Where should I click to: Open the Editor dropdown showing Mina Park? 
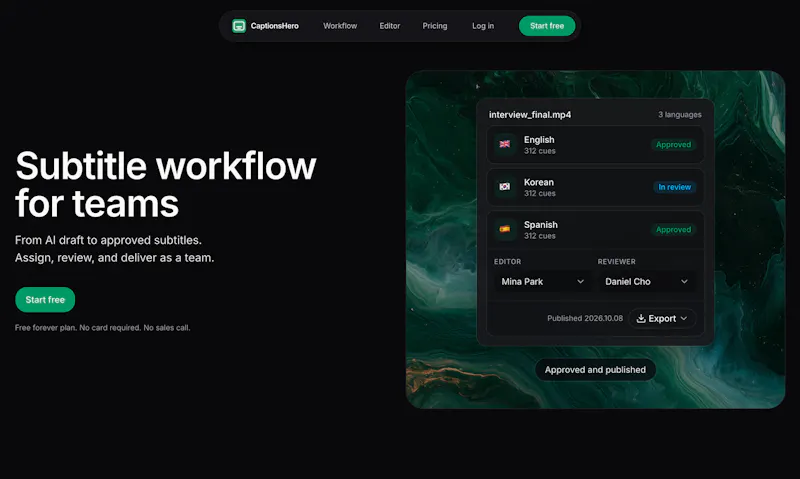tap(542, 282)
